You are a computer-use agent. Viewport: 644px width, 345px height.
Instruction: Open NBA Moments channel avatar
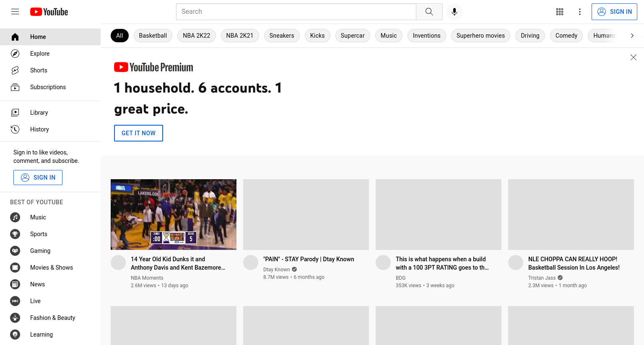[x=118, y=263]
